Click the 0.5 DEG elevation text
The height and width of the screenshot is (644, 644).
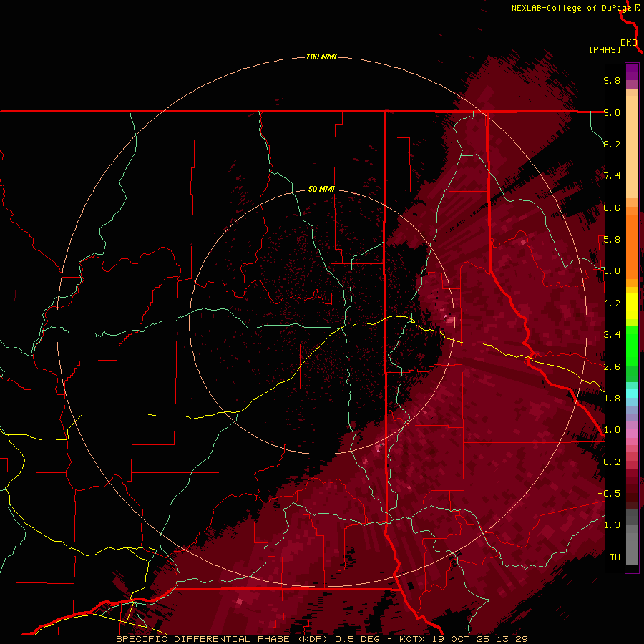[x=357, y=639]
